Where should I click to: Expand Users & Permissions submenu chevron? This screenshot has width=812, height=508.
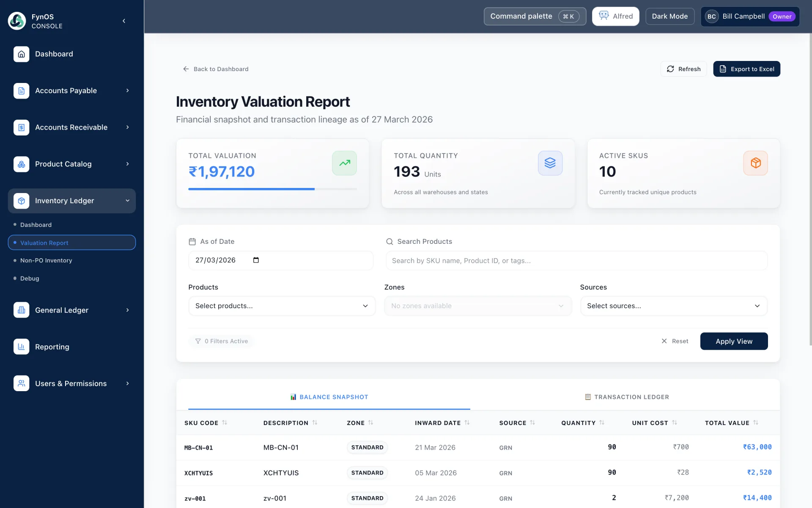(127, 384)
